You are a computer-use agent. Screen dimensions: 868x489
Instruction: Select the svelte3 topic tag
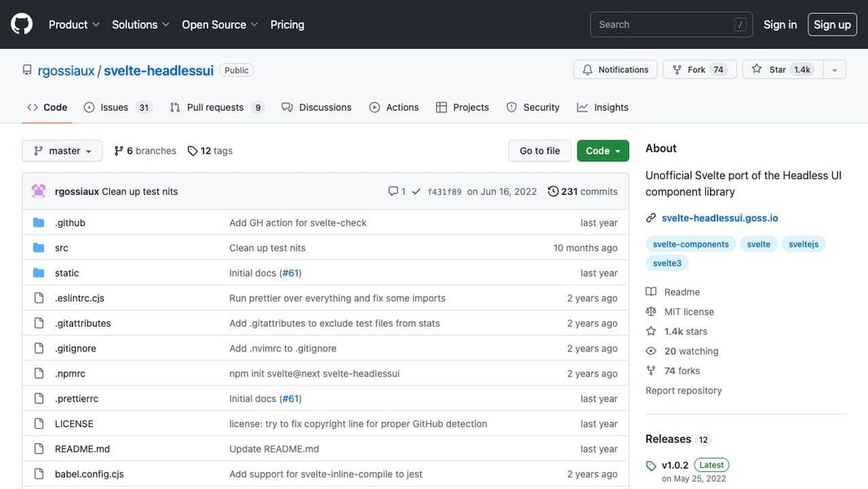coord(667,263)
